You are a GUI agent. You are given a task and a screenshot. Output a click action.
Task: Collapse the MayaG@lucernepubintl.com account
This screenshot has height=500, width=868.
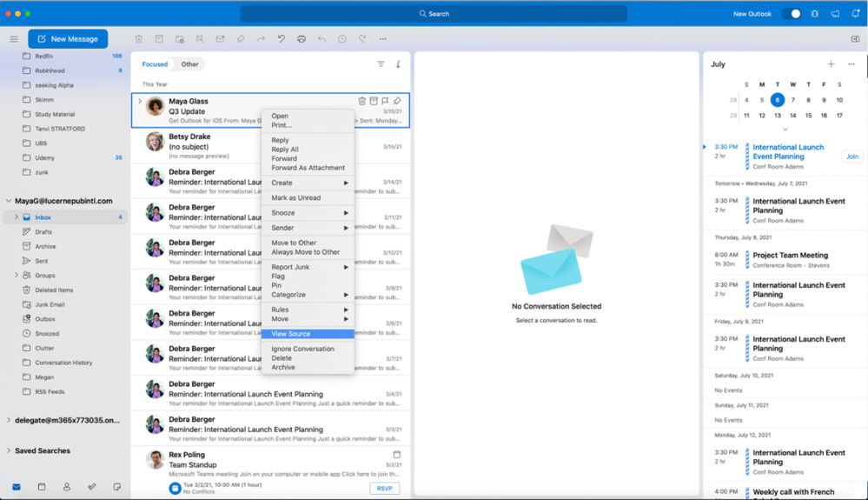(x=9, y=201)
